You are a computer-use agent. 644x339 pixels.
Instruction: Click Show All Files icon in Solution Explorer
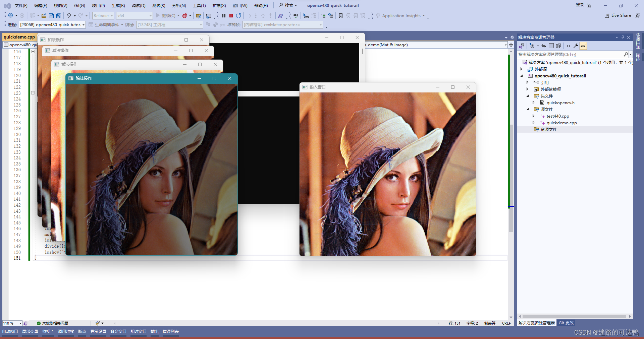(x=558, y=46)
